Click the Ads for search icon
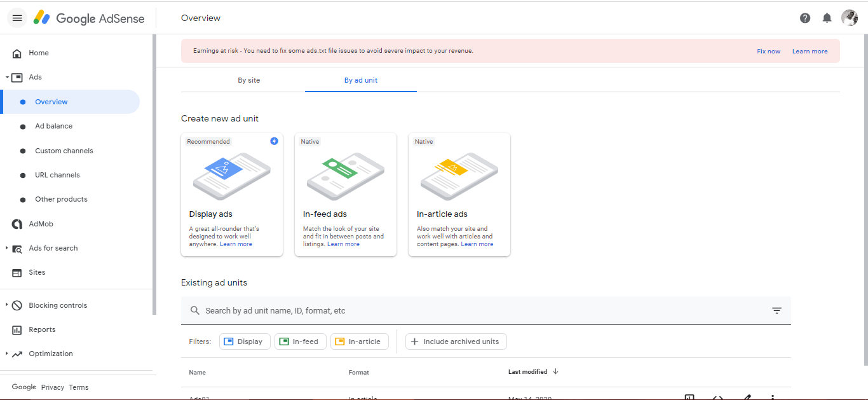Viewport: 868px width, 400px height. point(17,249)
